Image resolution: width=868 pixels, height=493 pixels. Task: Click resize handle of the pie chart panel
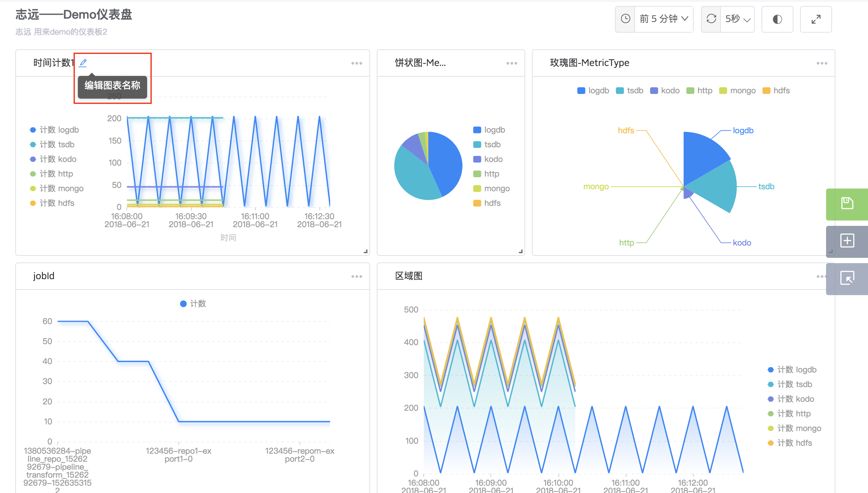click(520, 251)
